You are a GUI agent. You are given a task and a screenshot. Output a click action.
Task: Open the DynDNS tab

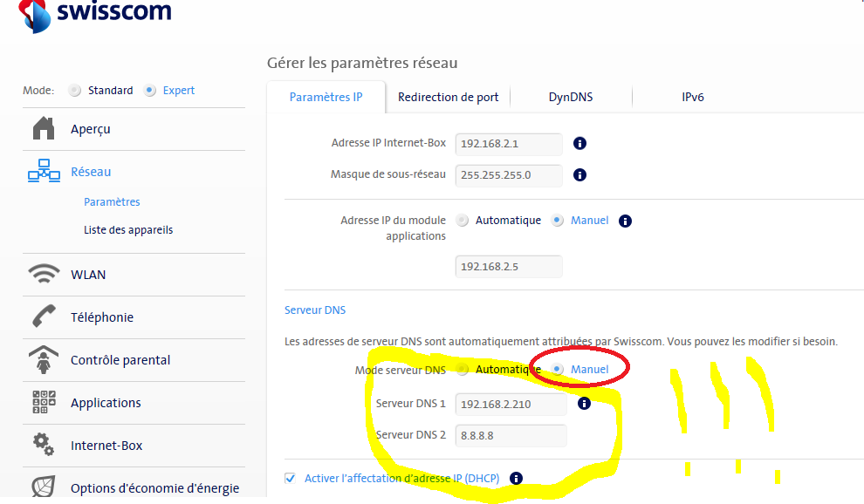coord(570,98)
